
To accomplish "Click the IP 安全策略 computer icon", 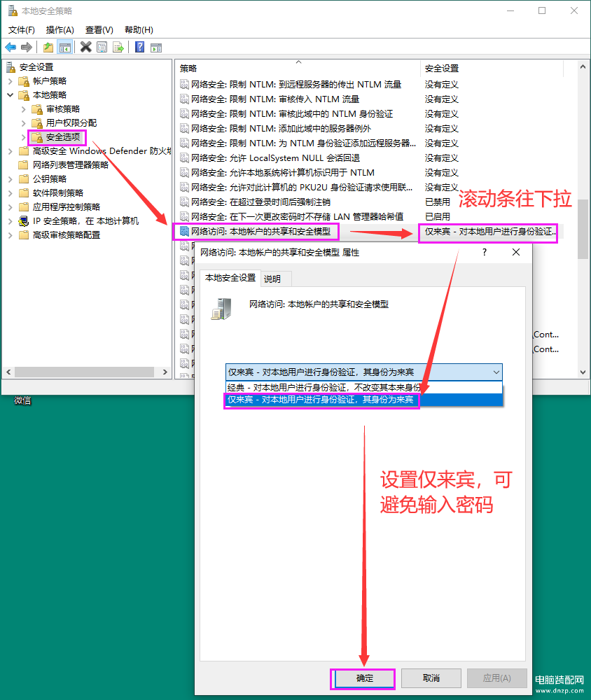I will [x=24, y=221].
